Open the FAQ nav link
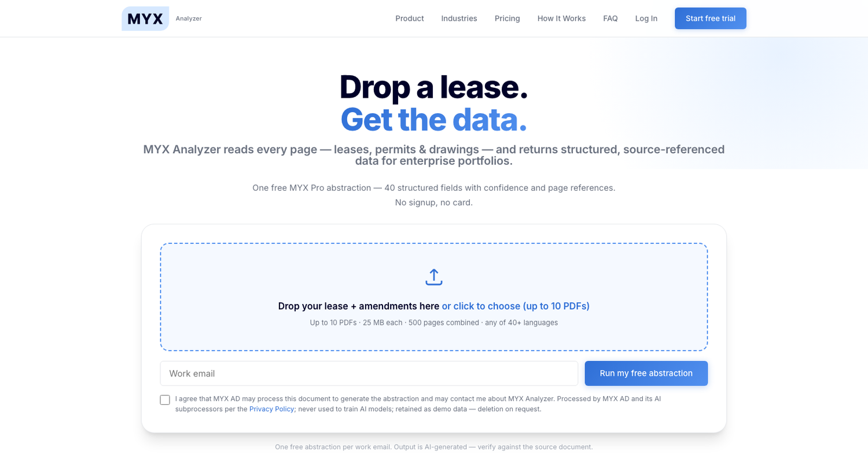 coord(610,19)
